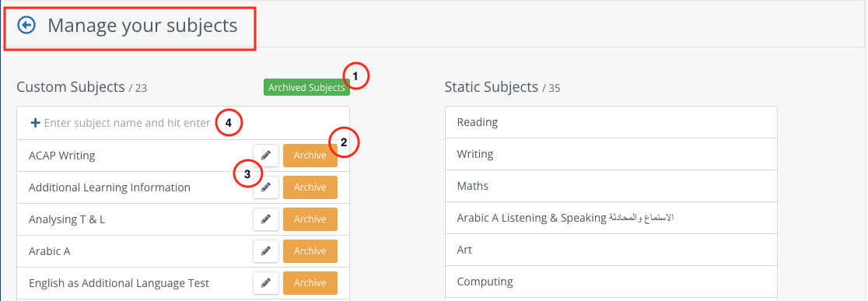Edit ACAP Writing with its pencil icon
The image size is (868, 301).
(x=266, y=156)
